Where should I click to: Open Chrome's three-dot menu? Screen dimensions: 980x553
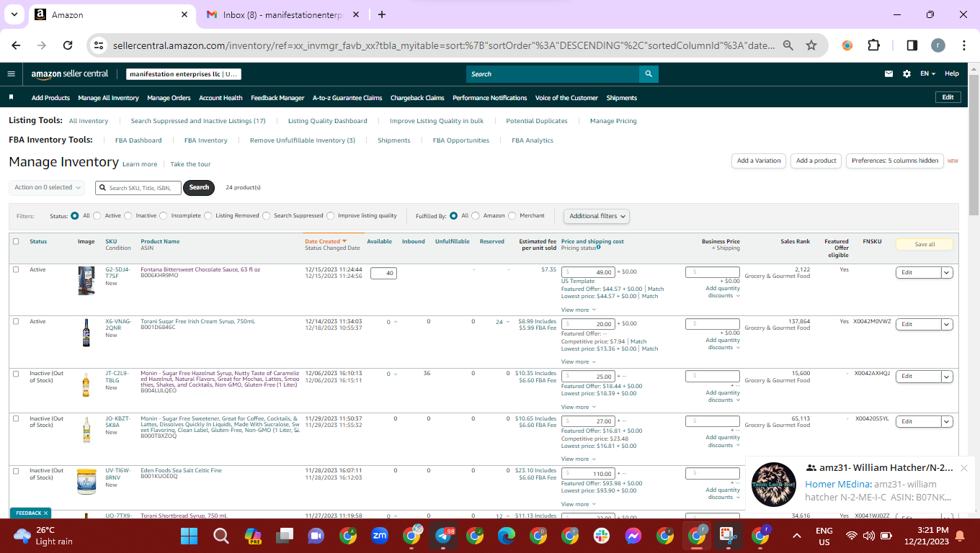[964, 45]
